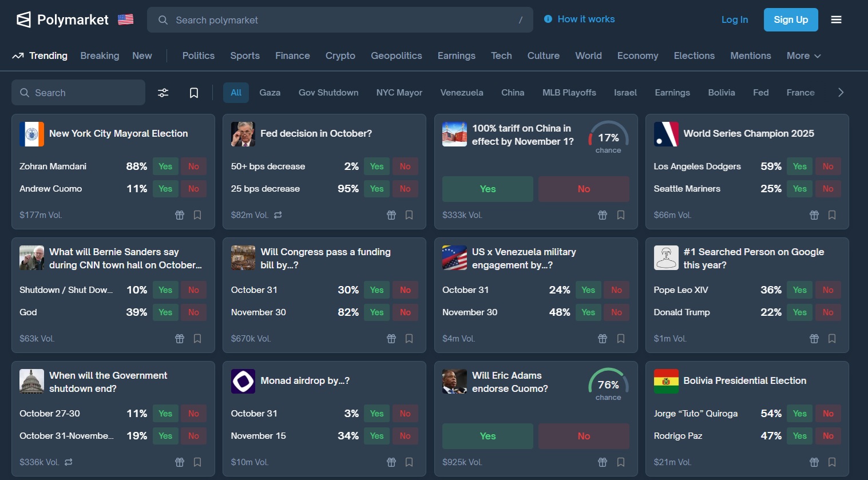
Task: Filter markets by NYC Mayor chip
Action: 399,93
